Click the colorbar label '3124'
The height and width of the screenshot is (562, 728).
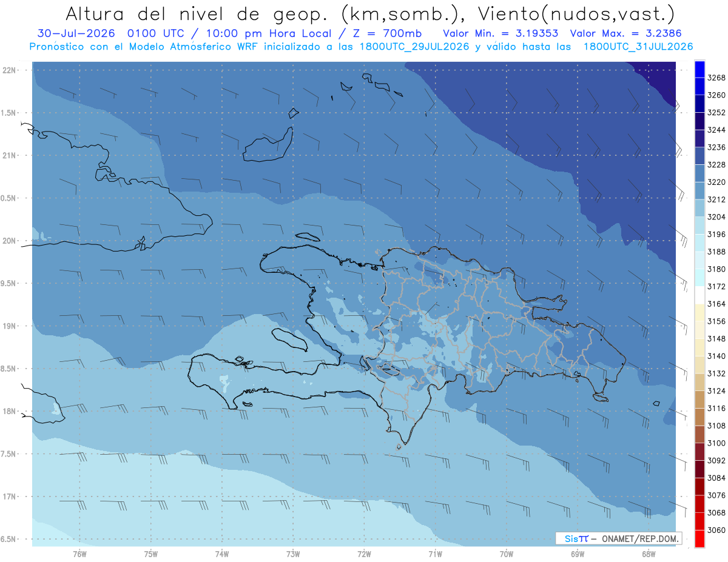[716, 391]
